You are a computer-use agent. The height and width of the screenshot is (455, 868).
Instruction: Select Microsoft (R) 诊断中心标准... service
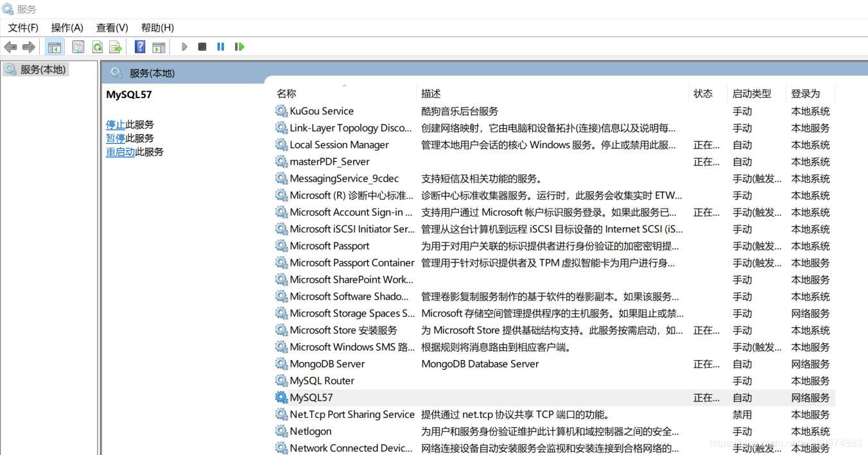[x=351, y=195]
